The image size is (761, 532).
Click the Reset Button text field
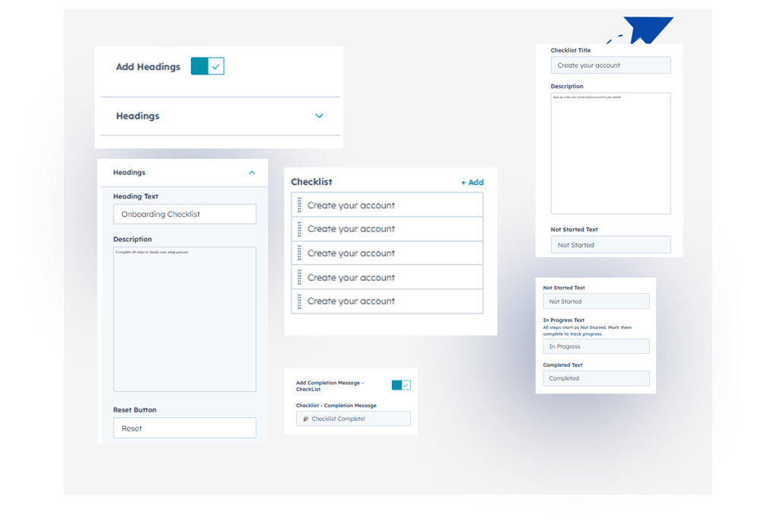[184, 428]
